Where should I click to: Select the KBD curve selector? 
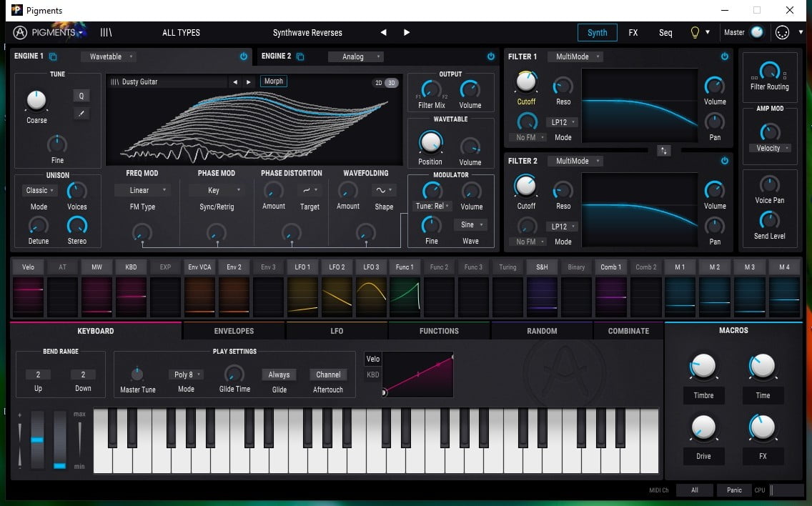click(373, 374)
